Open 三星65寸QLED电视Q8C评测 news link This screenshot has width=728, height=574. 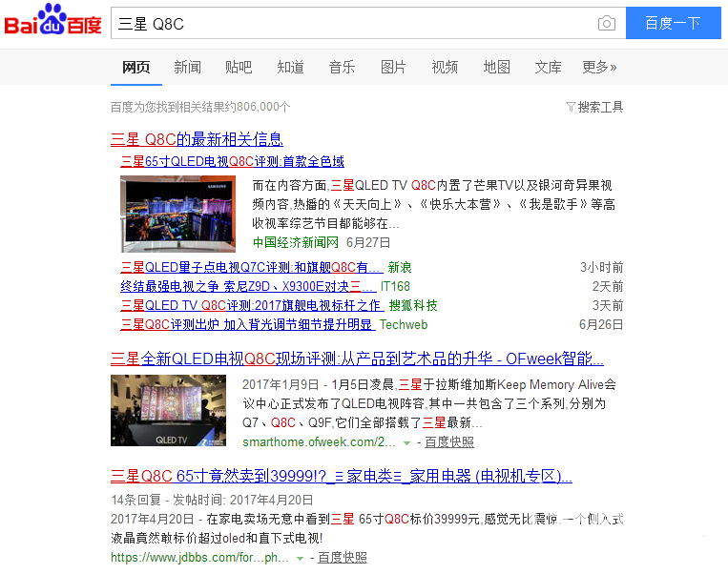click(232, 161)
